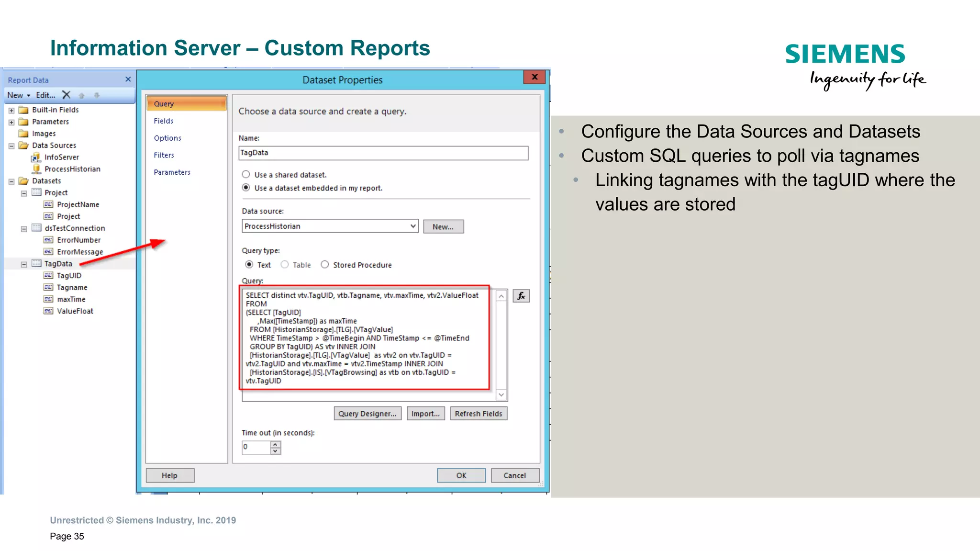Click the query box scroll up arrow
Image resolution: width=980 pixels, height=551 pixels.
point(501,296)
